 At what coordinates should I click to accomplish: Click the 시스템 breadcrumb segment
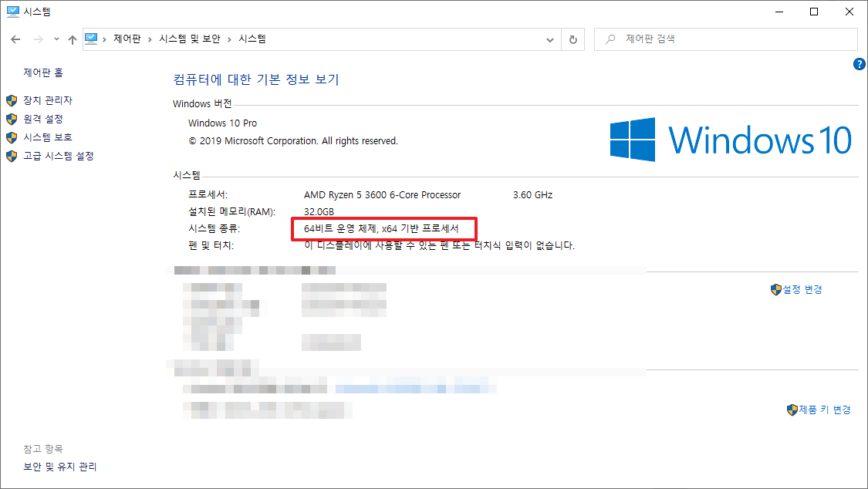(x=252, y=39)
